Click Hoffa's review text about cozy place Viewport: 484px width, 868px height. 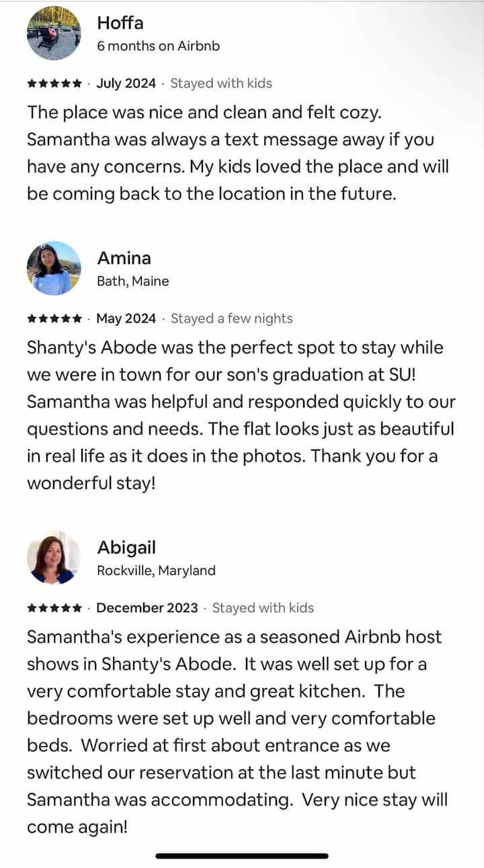238,153
